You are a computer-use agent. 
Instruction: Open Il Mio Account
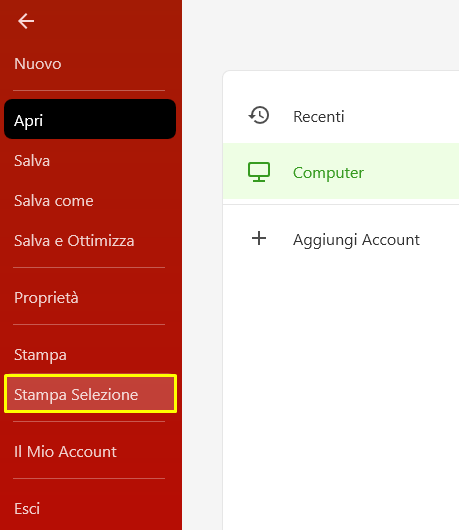[65, 452]
